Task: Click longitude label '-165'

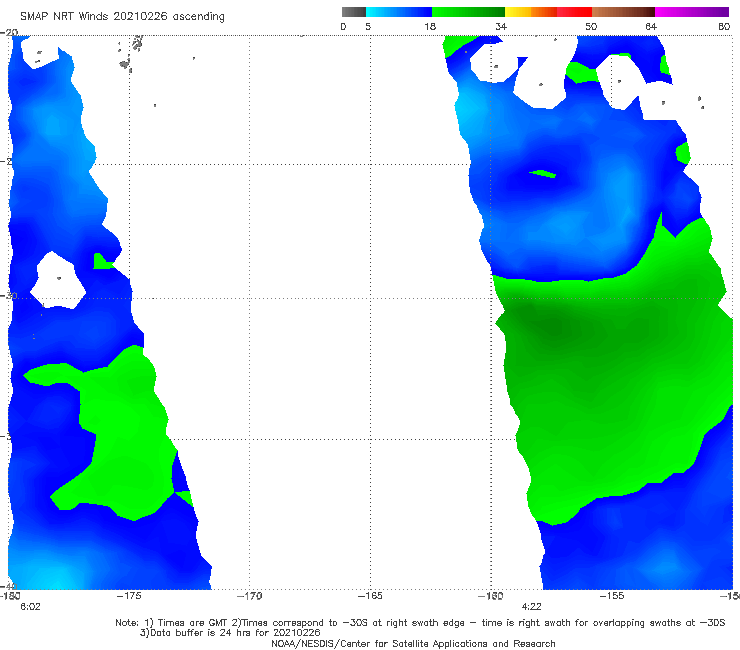Action: pyautogui.click(x=370, y=596)
